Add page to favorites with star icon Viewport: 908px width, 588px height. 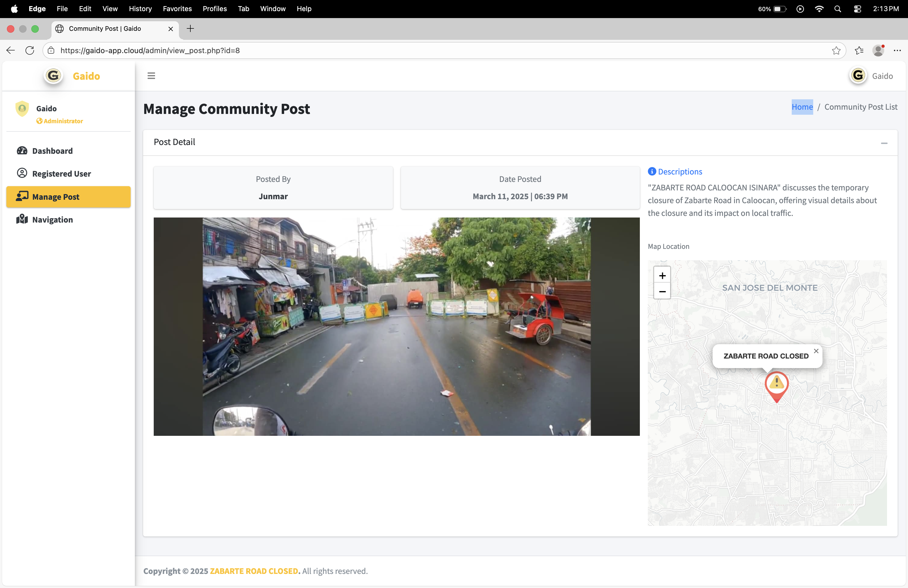pyautogui.click(x=836, y=50)
